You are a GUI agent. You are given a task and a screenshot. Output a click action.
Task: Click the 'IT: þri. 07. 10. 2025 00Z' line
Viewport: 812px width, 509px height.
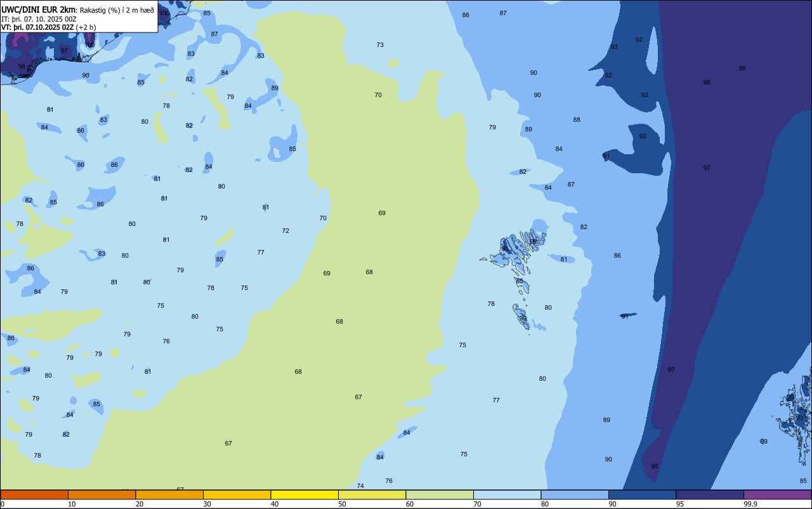[x=39, y=19]
